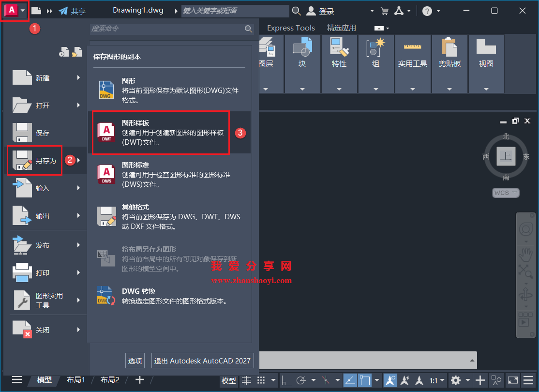Toggle snap mode dots icon in status bar
Screen dimensions: 539x392
pos(261,380)
